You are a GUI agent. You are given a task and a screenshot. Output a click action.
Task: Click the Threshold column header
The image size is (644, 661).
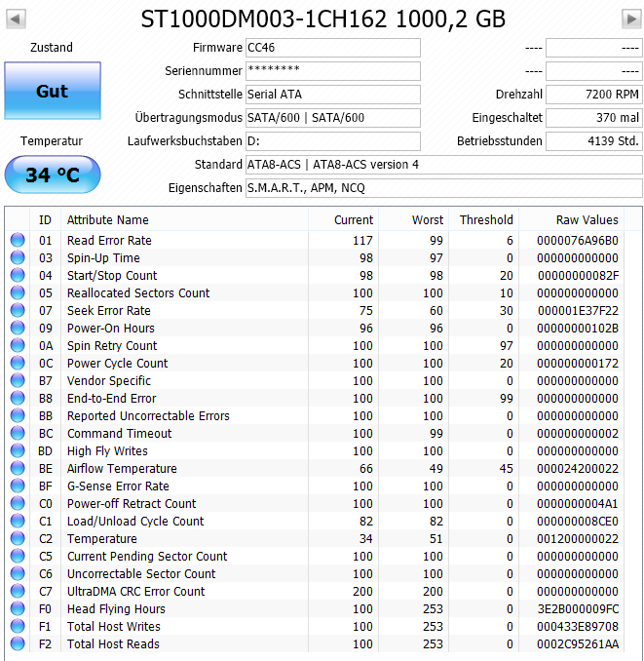[x=483, y=220]
